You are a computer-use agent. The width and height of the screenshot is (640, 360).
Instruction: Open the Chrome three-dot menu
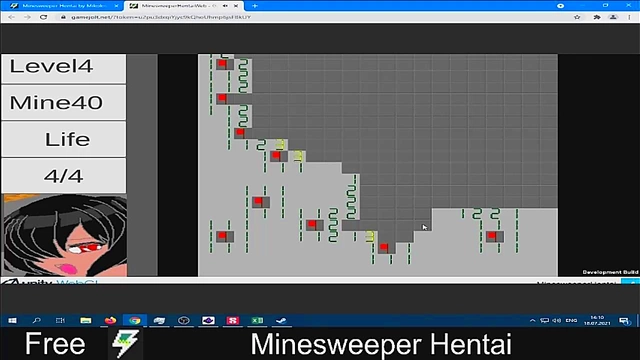(x=629, y=17)
